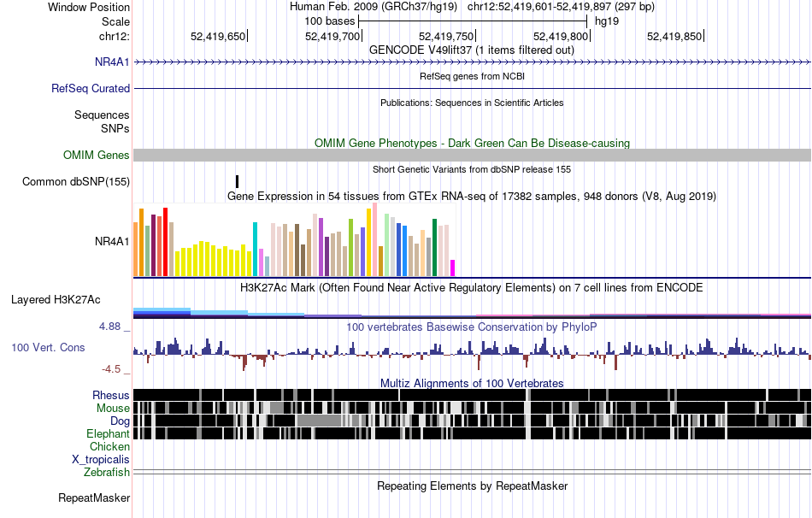The height and width of the screenshot is (518, 812).
Task: Click the 4.88 upper conservation value
Action: click(x=109, y=327)
